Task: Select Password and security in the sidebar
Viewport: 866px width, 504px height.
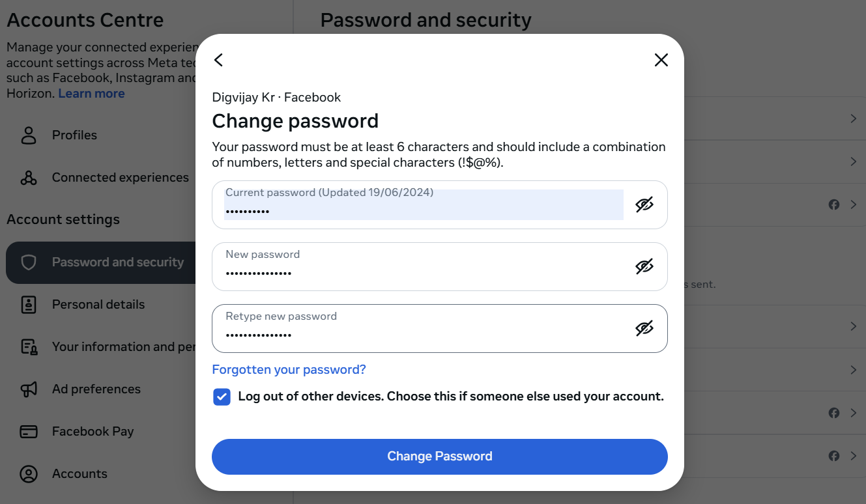Action: (x=117, y=262)
